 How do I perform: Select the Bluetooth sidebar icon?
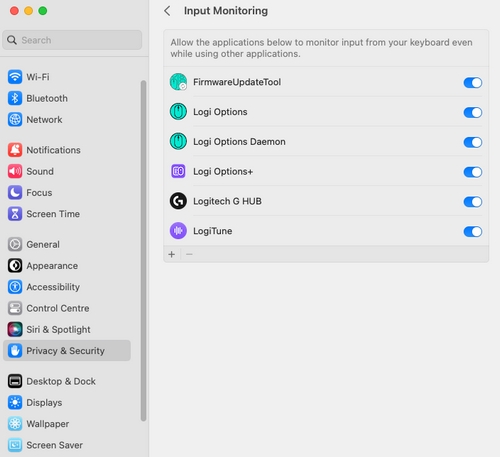coord(15,98)
